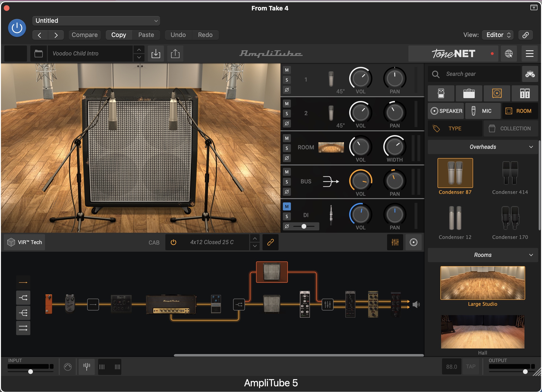The image size is (542, 392).
Task: Step to previous preset with up arrow
Action: (139, 50)
